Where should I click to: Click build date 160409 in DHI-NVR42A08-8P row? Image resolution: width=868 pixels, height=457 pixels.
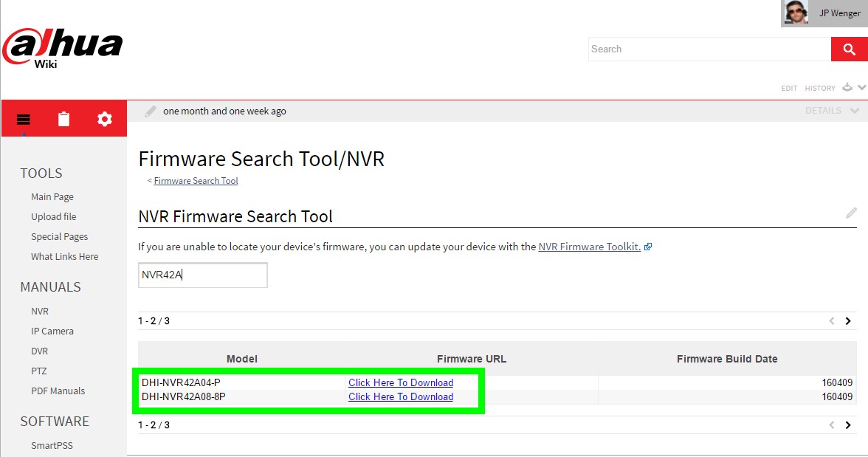[837, 396]
